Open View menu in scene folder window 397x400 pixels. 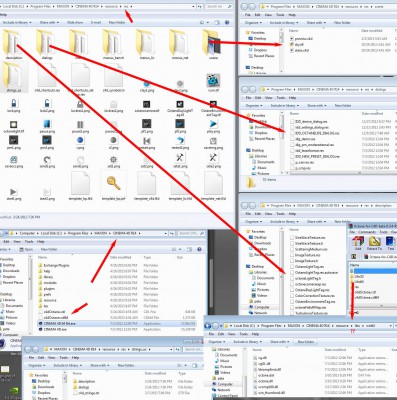tap(268, 15)
